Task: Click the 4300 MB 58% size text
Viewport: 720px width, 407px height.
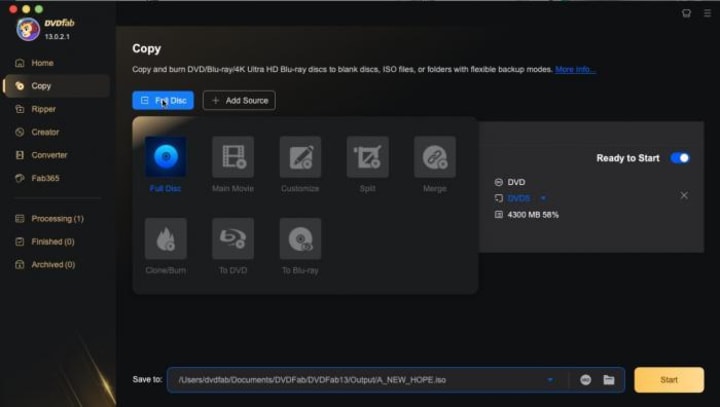Action: (x=533, y=215)
